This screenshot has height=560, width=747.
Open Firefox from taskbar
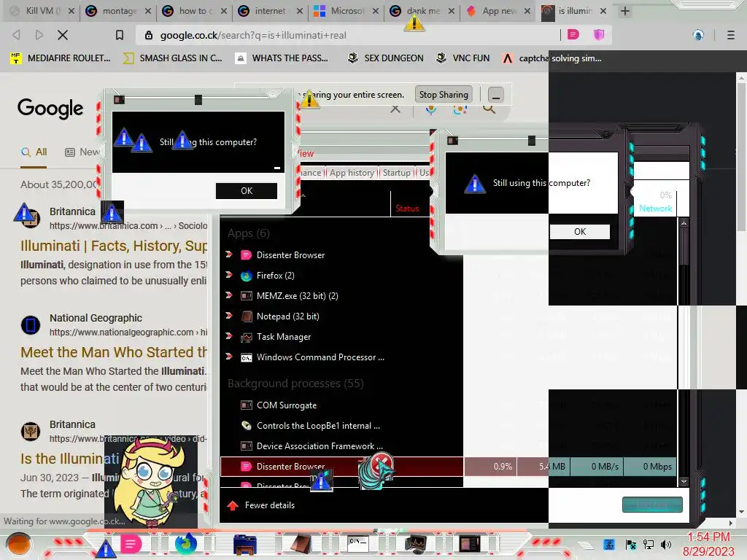tap(186, 544)
